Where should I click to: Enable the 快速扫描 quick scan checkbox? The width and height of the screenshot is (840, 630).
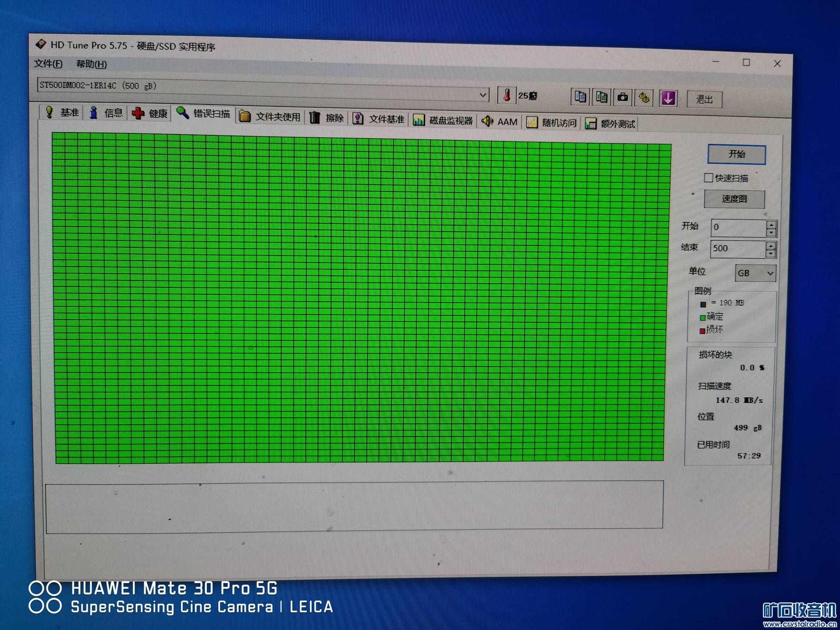tap(708, 178)
